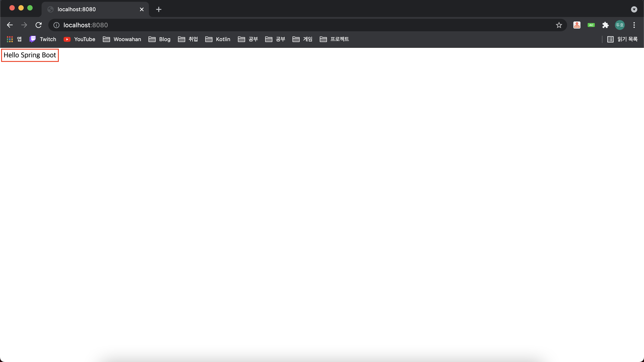
Task: Click the address bar URL field
Action: tap(300, 25)
